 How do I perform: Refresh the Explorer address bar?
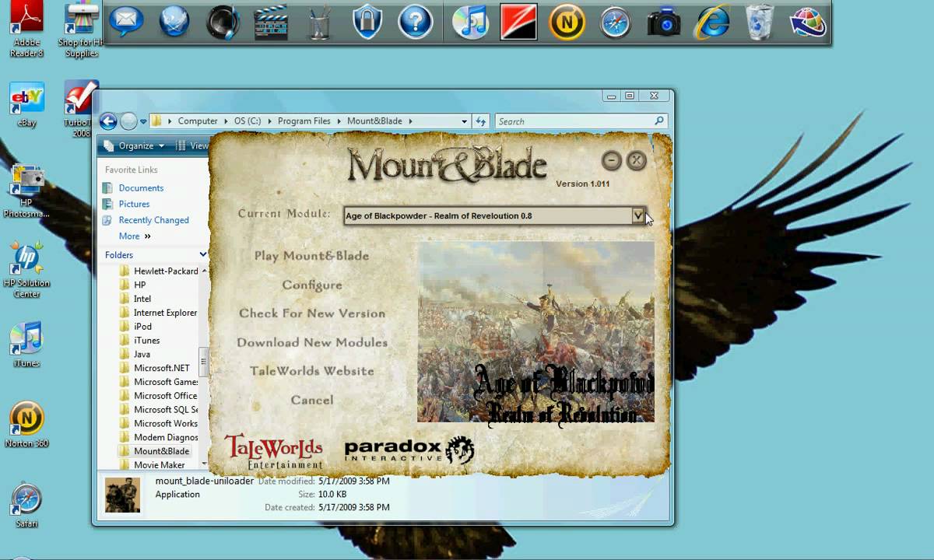tap(481, 121)
